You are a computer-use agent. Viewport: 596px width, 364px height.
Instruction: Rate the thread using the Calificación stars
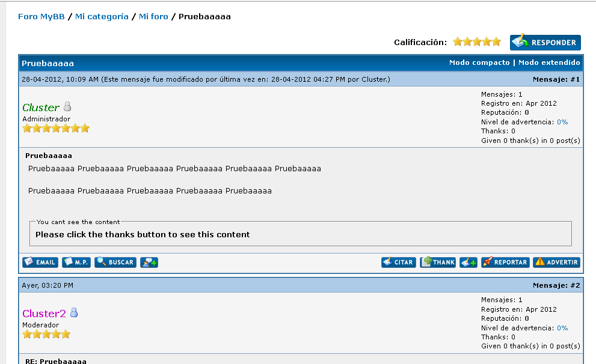pyautogui.click(x=477, y=42)
